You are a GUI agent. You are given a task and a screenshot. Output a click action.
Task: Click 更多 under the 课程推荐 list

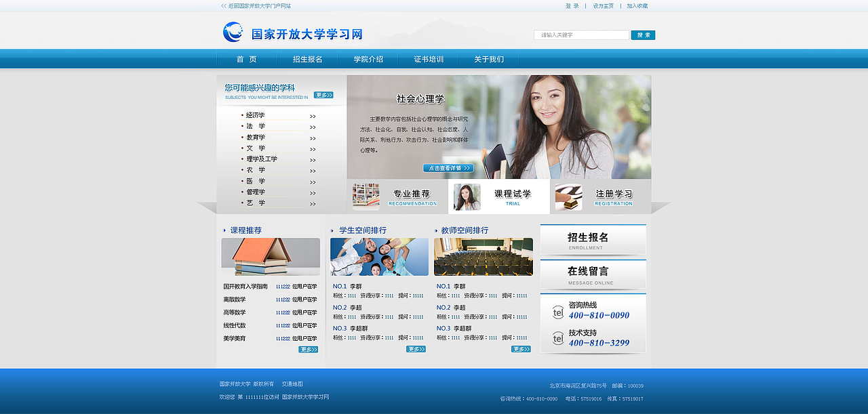[x=309, y=350]
